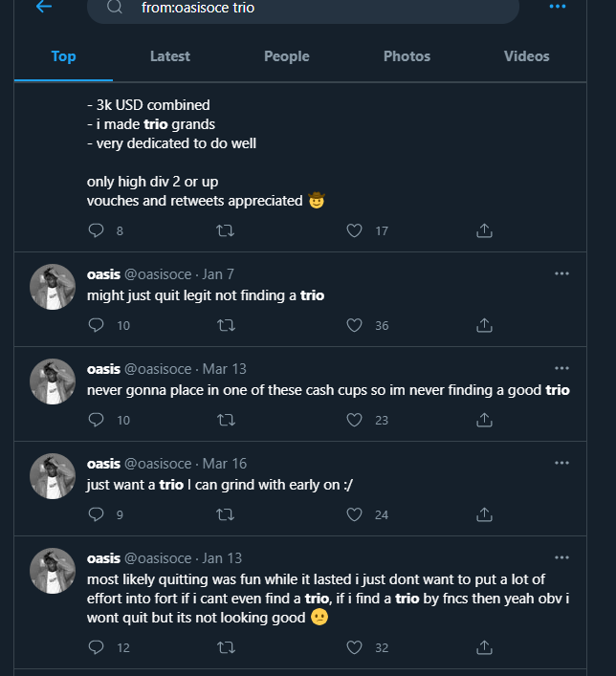Open more menu on Mar 16 tweet

[x=561, y=463]
